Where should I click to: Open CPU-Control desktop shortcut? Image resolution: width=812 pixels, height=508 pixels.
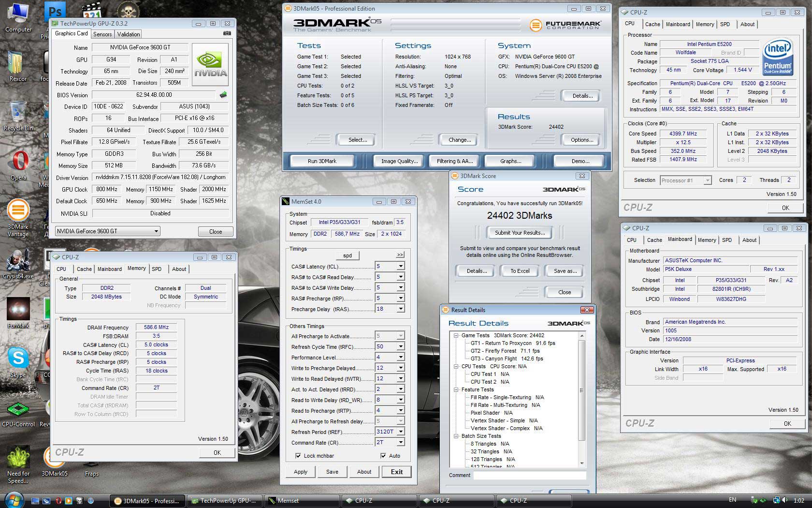pos(18,413)
